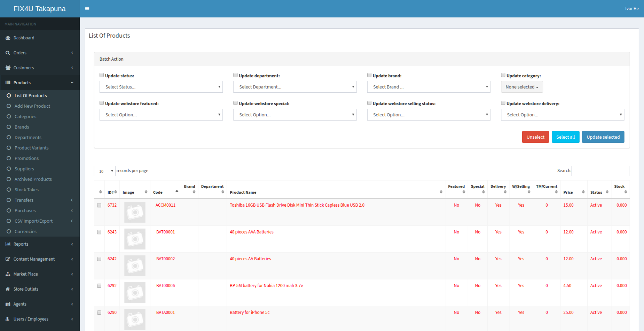The image size is (644, 331).
Task: Click the hamburger sidebar toggle icon
Action: (87, 9)
